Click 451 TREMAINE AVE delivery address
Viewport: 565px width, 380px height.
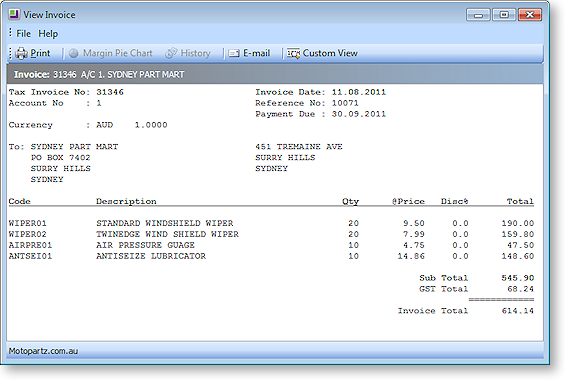299,147
